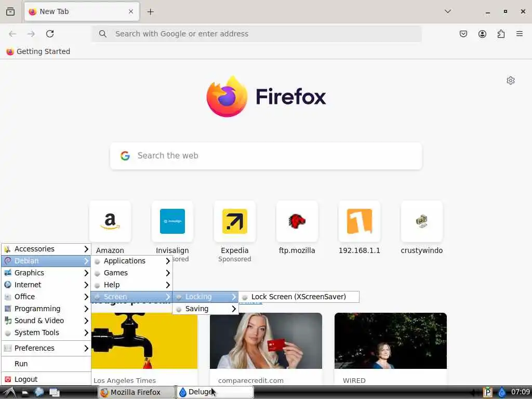Close the New Tab tab
This screenshot has width=532, height=399.
click(131, 11)
